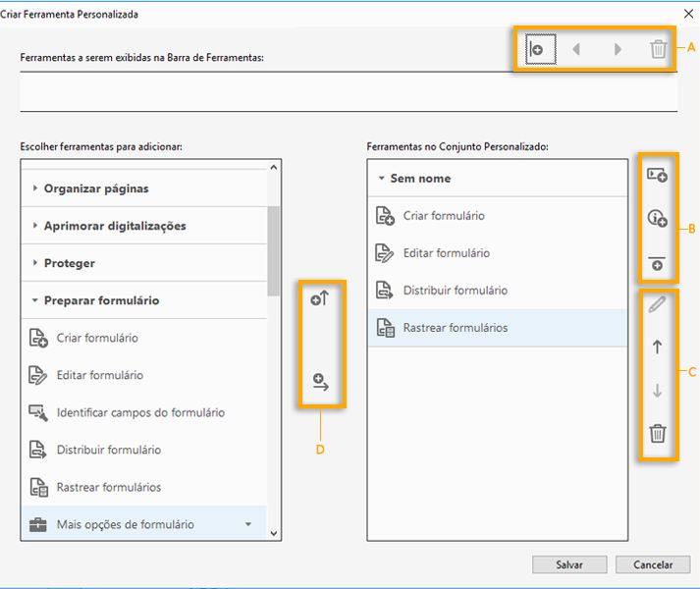Select Identificar campos do formulário tool
Screen dimensions: 700x589
pyautogui.click(x=140, y=412)
